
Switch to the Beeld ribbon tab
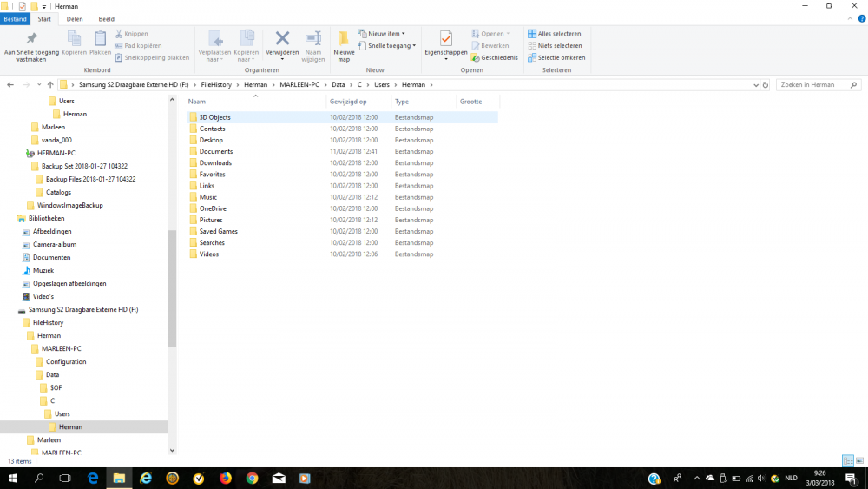tap(106, 18)
